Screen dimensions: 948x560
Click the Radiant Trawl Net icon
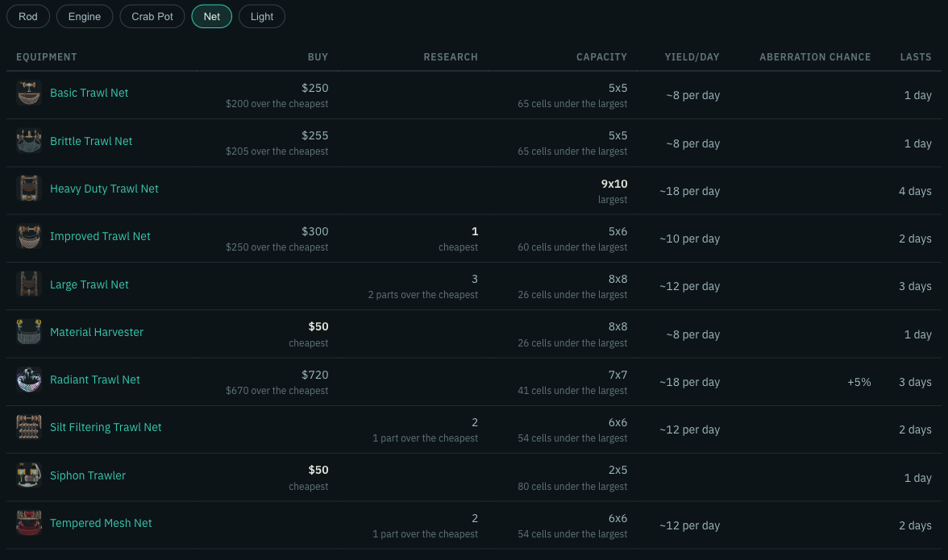[29, 380]
